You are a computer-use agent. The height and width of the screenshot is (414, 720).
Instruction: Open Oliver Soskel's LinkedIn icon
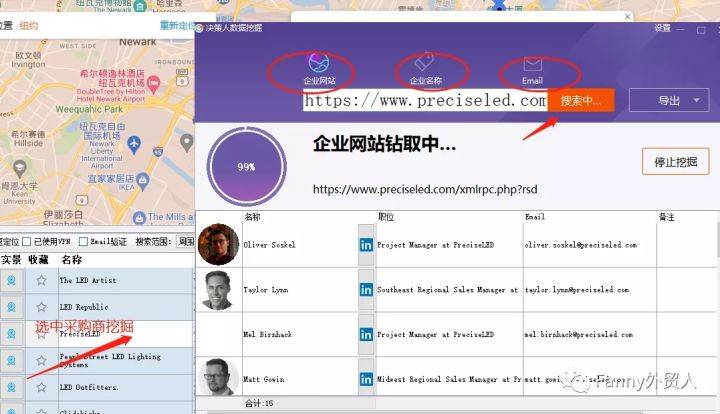click(365, 244)
